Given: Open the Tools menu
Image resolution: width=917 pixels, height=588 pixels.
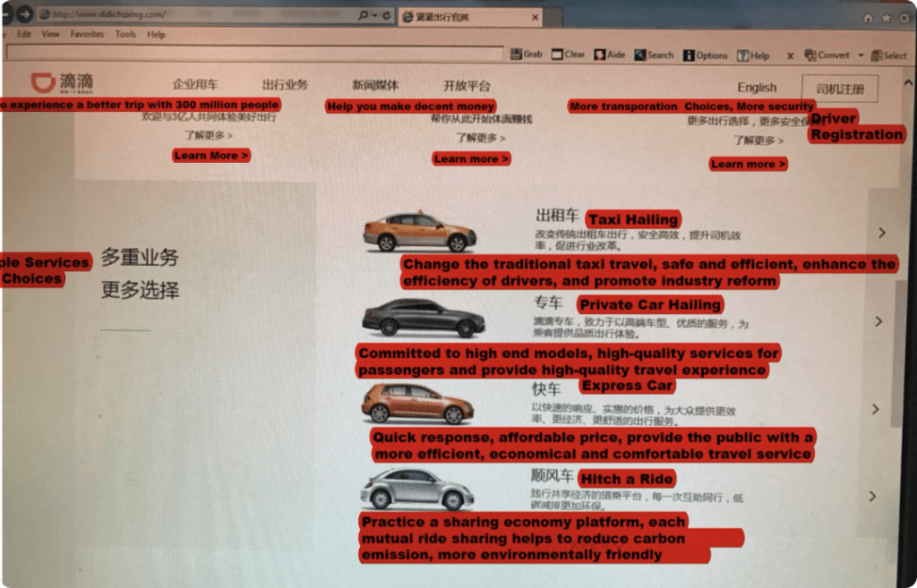Looking at the screenshot, I should 125,34.
